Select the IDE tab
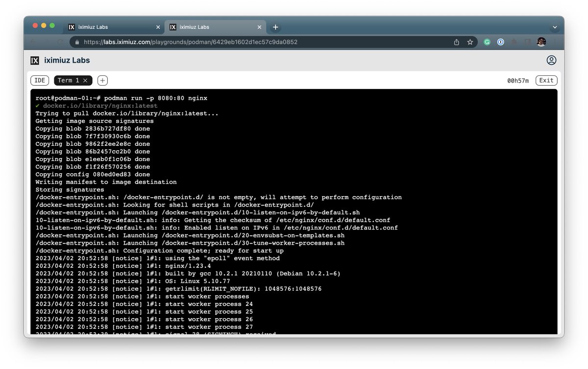Screen dimensions: 588x369 click(x=39, y=80)
